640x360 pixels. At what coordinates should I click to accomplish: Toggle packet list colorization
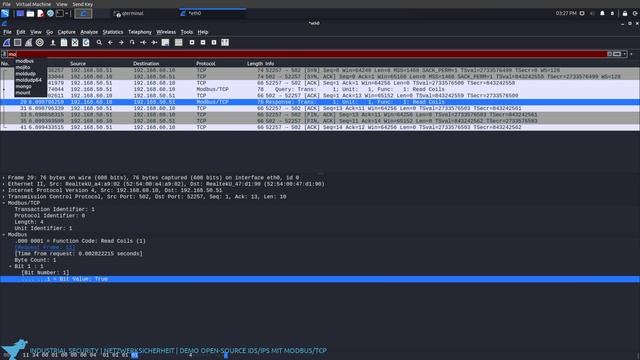(x=178, y=42)
